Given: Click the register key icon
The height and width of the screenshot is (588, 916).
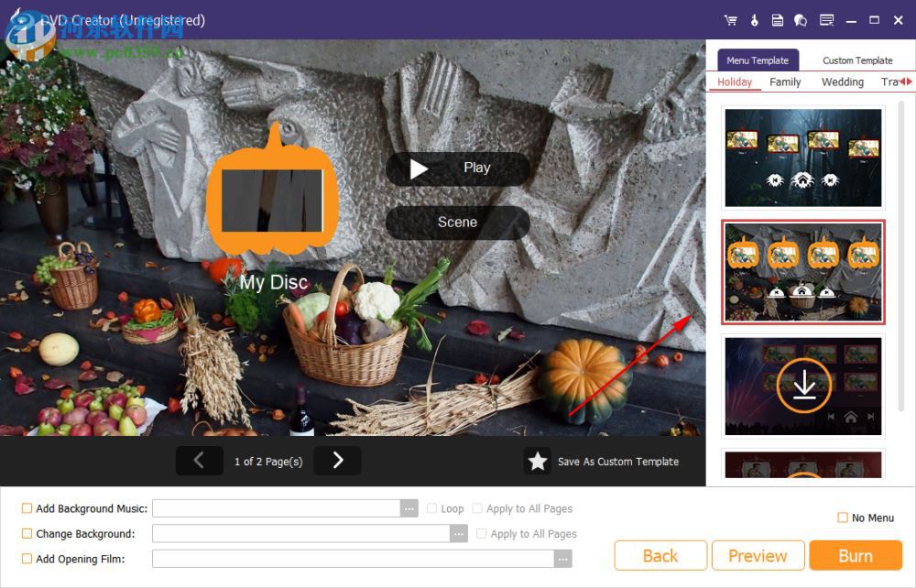Looking at the screenshot, I should coord(754,20).
